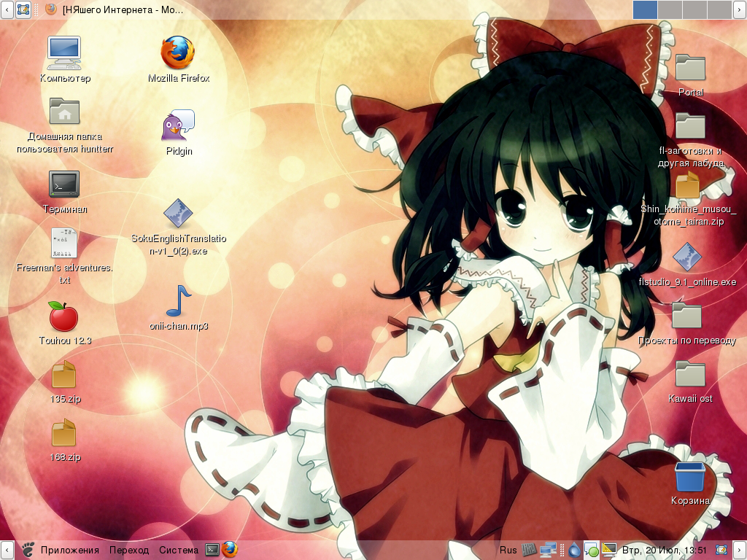747x560 pixels.
Task: Launch Firefox from bottom panel launcher
Action: pos(230,550)
